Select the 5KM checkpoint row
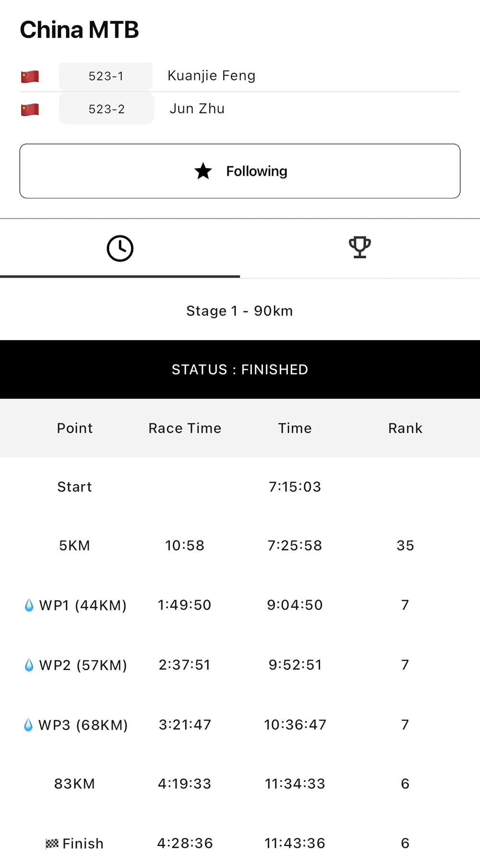 click(x=240, y=546)
